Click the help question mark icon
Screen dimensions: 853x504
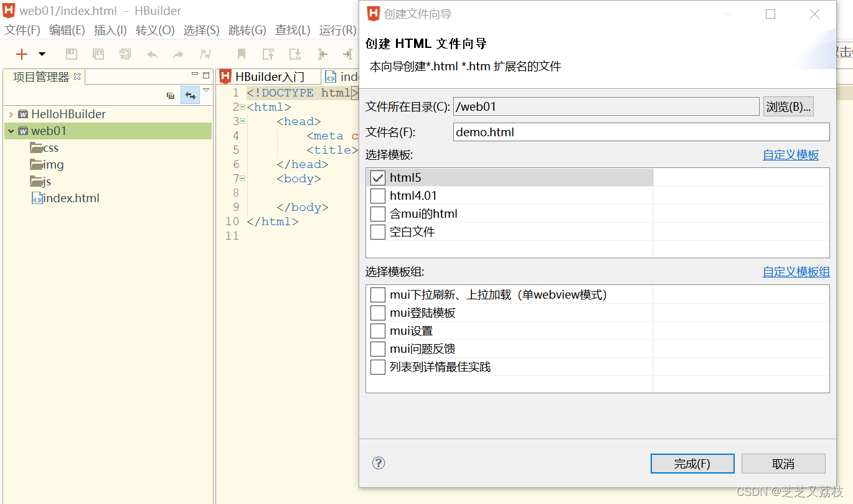coord(379,463)
